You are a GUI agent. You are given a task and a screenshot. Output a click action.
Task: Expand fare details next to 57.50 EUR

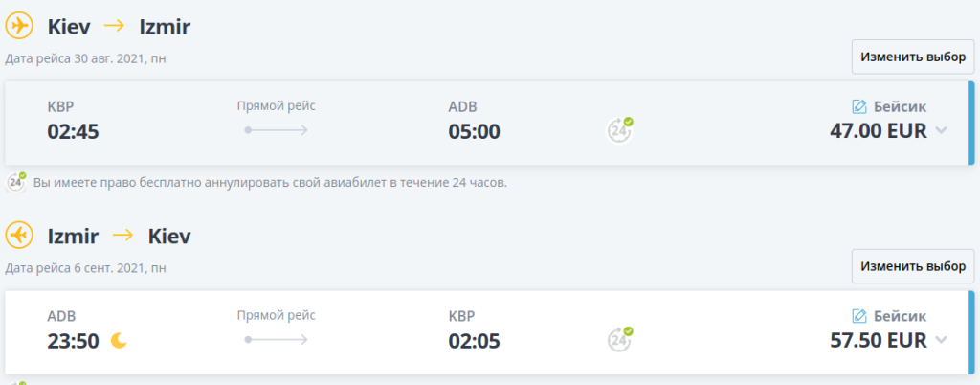click(x=941, y=340)
